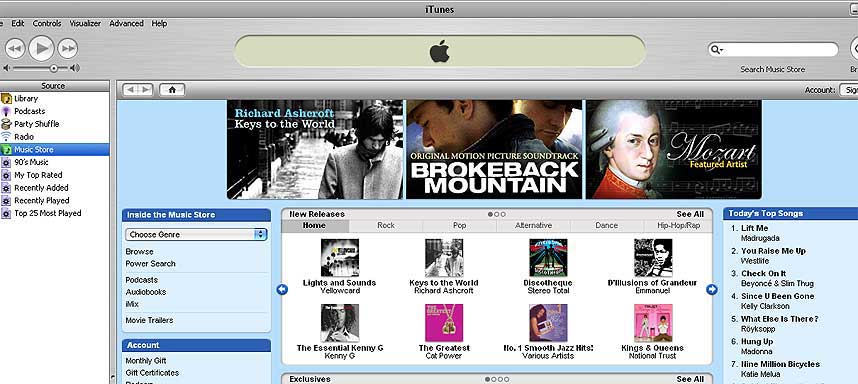This screenshot has width=858, height=384.
Task: Select the Hip-Hop/Rap tab
Action: click(678, 225)
